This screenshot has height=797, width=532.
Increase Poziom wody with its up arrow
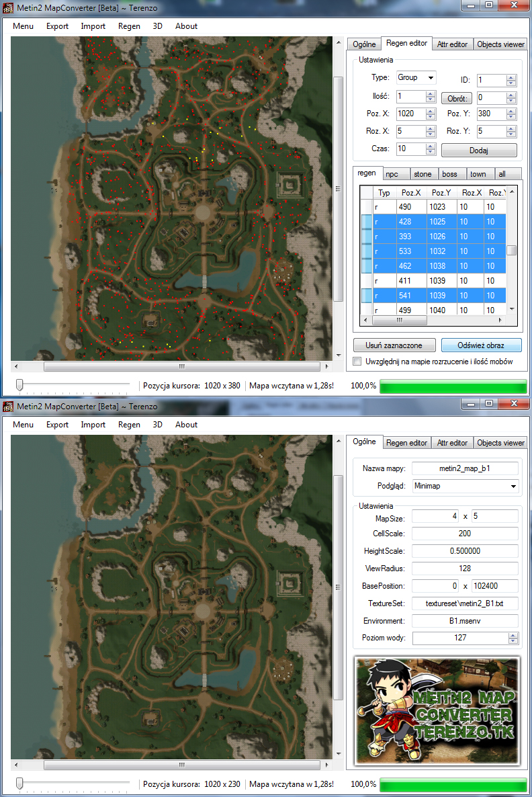513,635
